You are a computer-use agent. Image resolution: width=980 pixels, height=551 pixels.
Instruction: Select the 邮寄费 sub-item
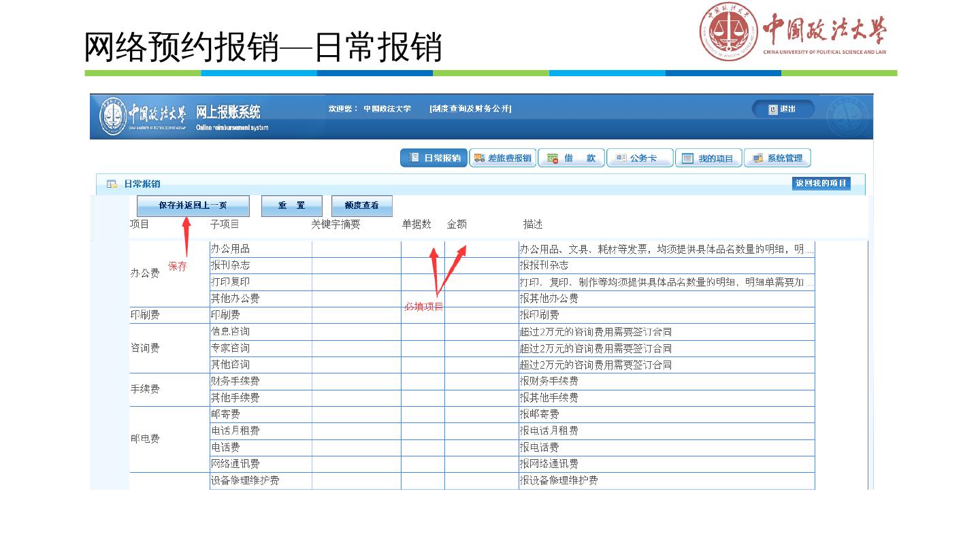point(225,414)
